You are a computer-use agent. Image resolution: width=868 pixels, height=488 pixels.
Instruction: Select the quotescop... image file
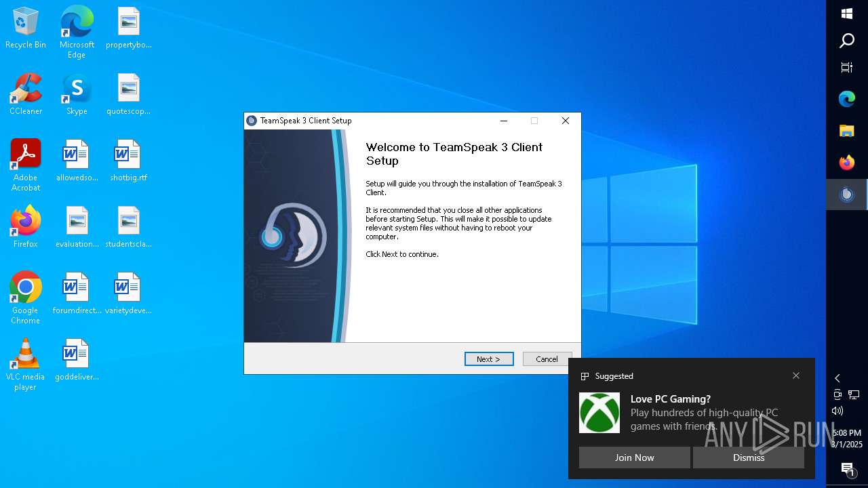[x=128, y=95]
